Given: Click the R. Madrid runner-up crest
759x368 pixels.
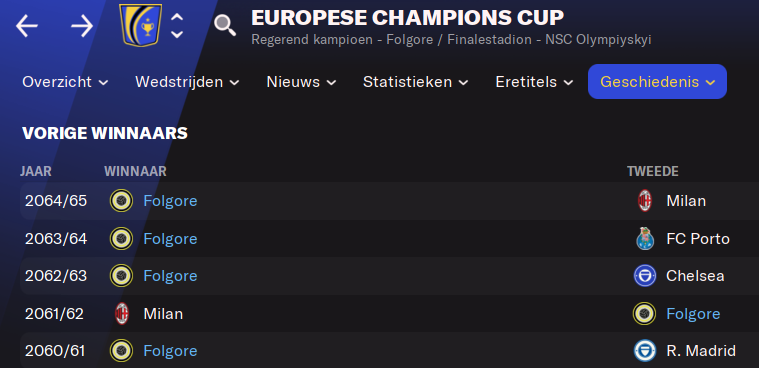Looking at the screenshot, I should tap(645, 351).
